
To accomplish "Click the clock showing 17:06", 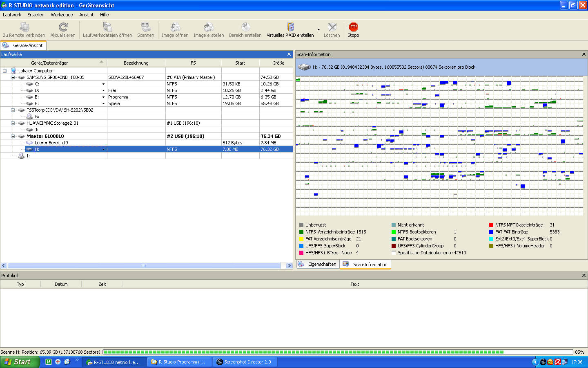I will coord(577,362).
